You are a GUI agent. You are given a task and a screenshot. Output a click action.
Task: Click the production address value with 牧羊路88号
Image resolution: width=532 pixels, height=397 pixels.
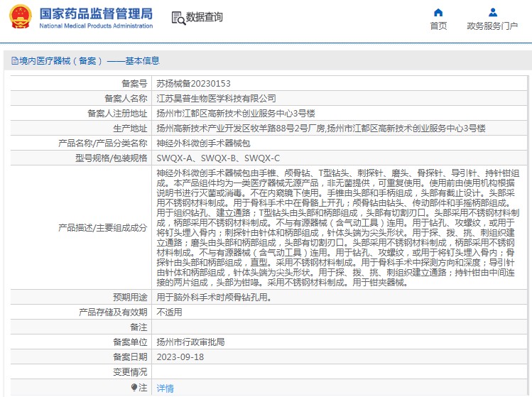pyautogui.click(x=321, y=129)
